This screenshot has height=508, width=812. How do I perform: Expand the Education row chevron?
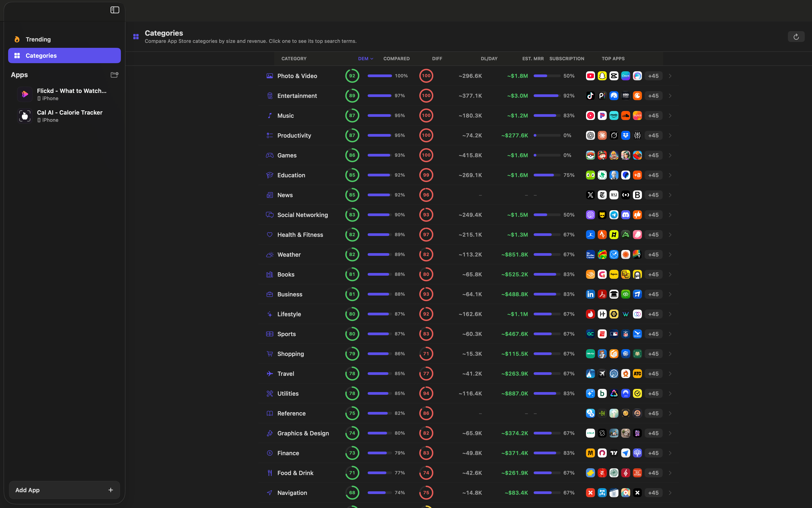click(x=670, y=175)
